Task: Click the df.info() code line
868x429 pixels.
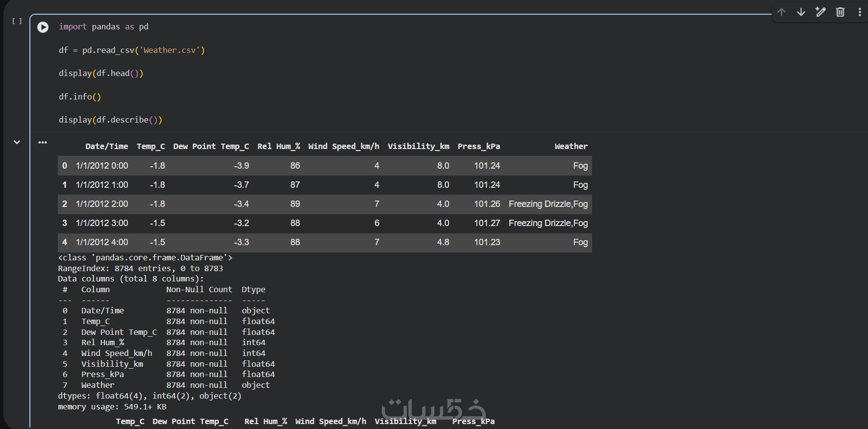Action: point(80,97)
